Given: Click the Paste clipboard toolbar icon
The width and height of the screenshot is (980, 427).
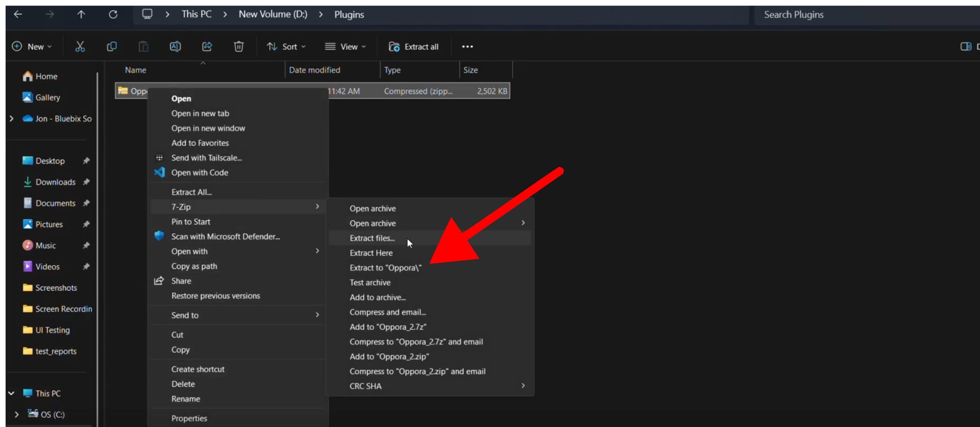Looking at the screenshot, I should point(143,47).
